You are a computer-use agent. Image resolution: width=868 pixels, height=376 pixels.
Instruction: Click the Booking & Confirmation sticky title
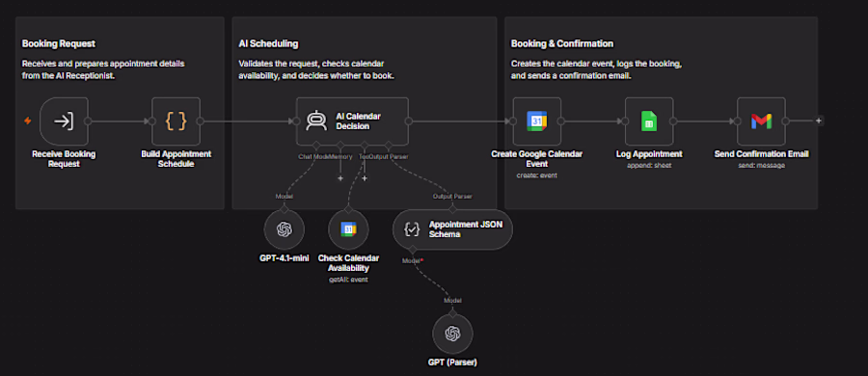click(x=562, y=43)
